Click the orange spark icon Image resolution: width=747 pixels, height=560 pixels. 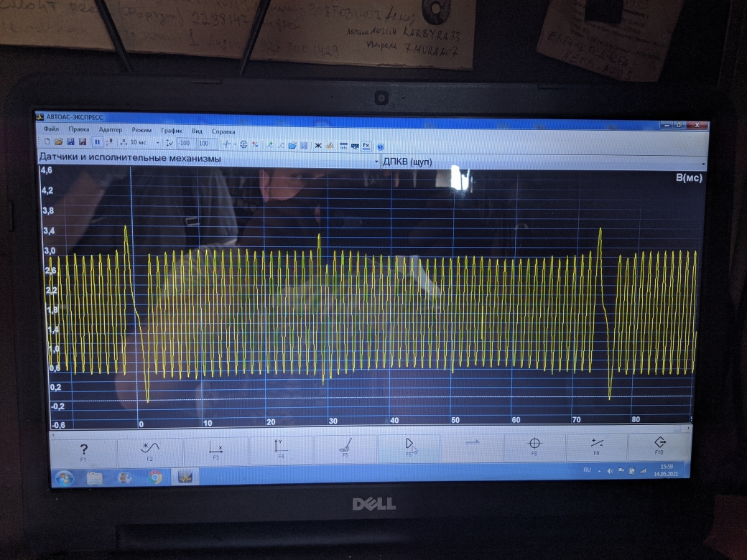tap(329, 146)
